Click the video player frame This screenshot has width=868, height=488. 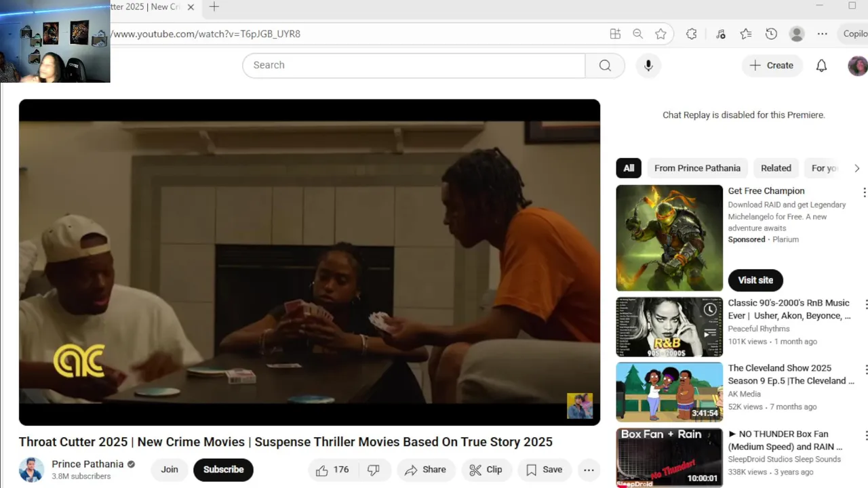pos(309,262)
